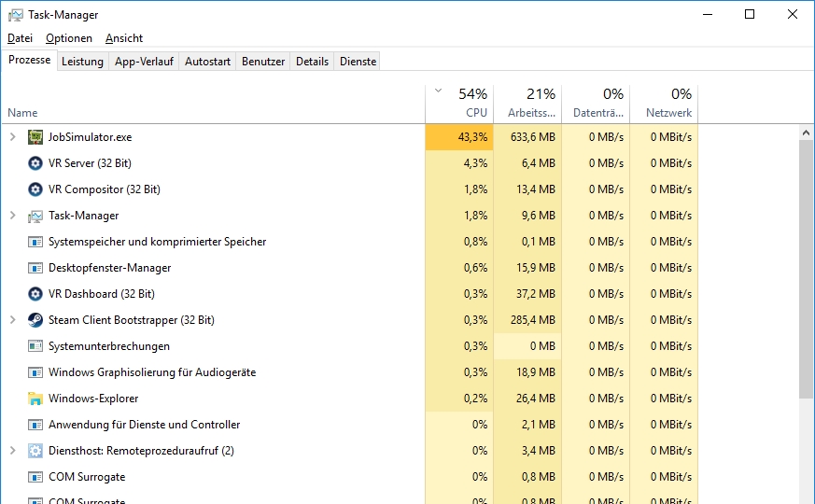
Task: Select the VR Dashboard (32 Bit) name
Action: point(102,294)
